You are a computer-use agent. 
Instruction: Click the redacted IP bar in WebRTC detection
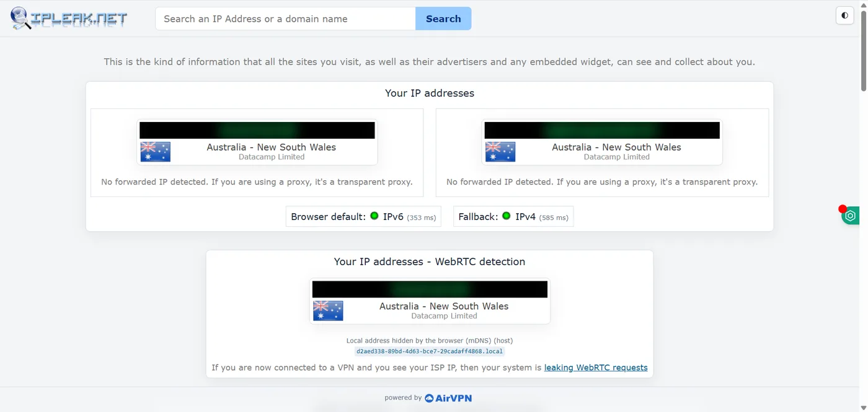pyautogui.click(x=430, y=289)
